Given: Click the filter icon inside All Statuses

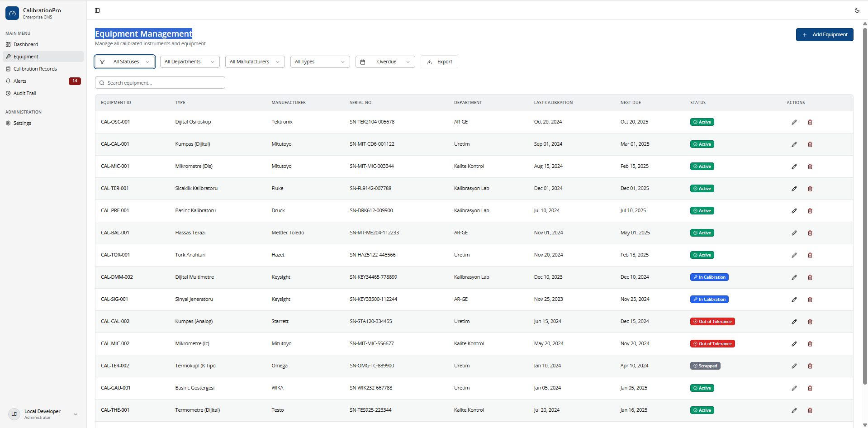Looking at the screenshot, I should [103, 62].
